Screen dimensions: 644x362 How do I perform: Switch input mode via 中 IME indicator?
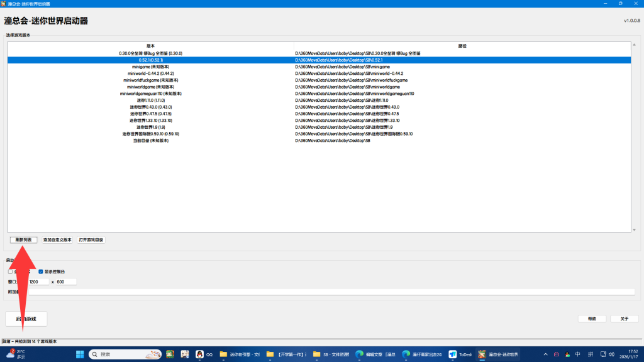(x=577, y=354)
